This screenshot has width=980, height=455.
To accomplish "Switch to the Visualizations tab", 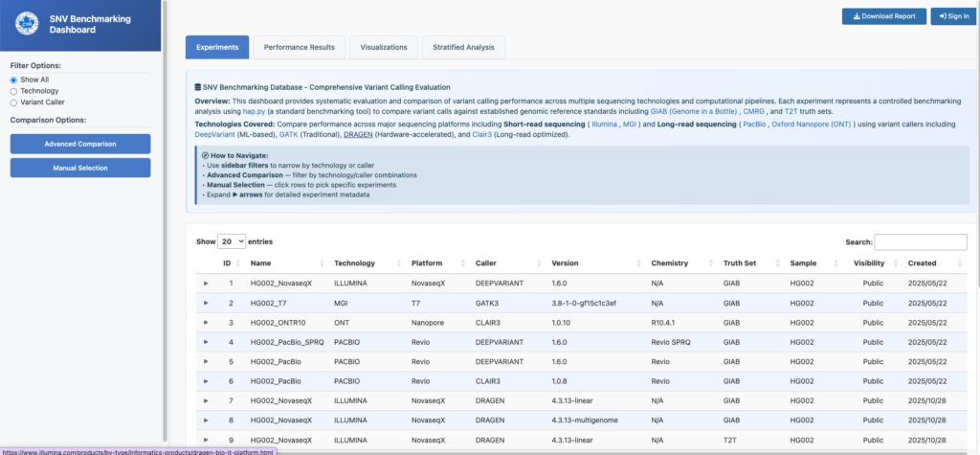I will [x=384, y=47].
